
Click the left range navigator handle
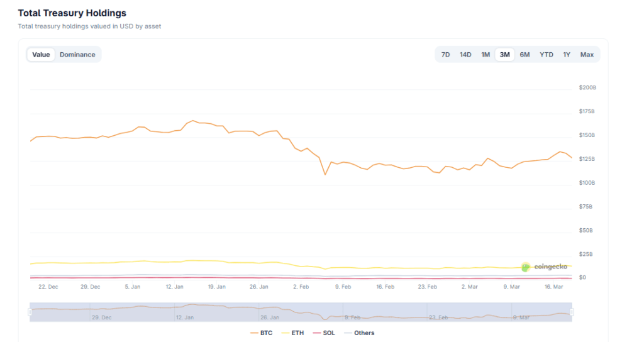point(30,312)
